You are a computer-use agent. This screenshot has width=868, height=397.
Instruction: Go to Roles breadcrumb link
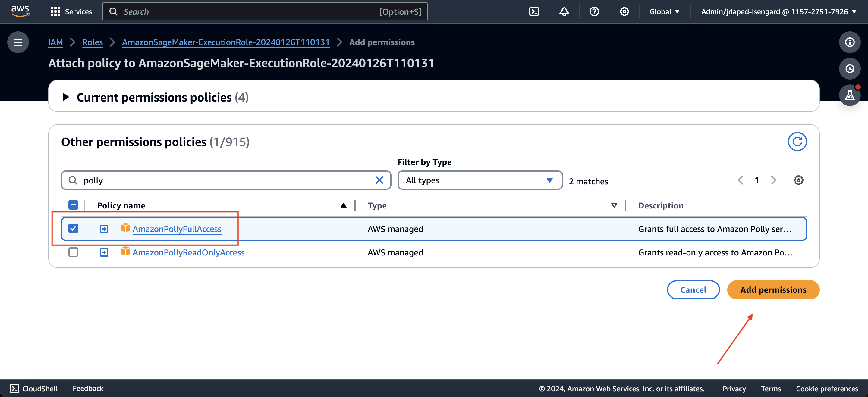click(x=92, y=42)
